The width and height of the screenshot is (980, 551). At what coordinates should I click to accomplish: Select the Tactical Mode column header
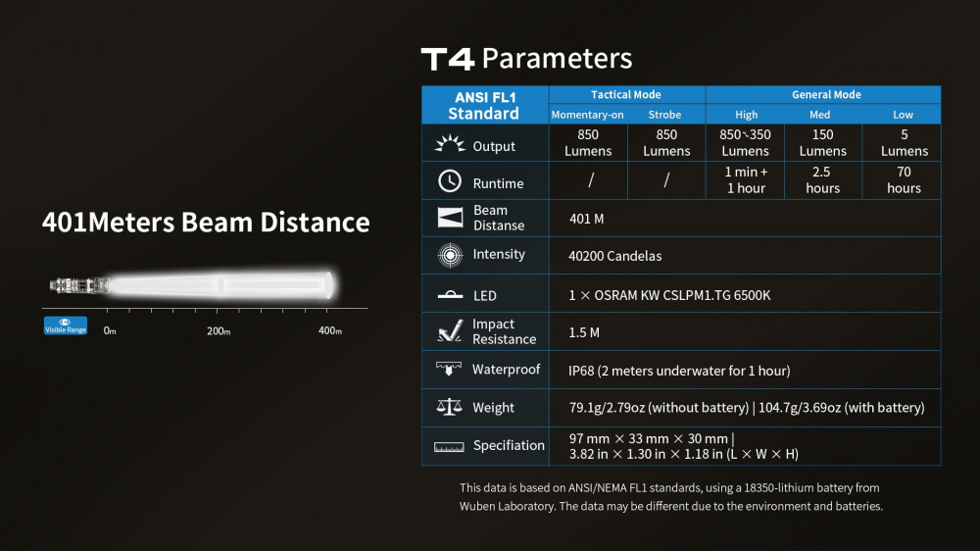click(x=626, y=95)
